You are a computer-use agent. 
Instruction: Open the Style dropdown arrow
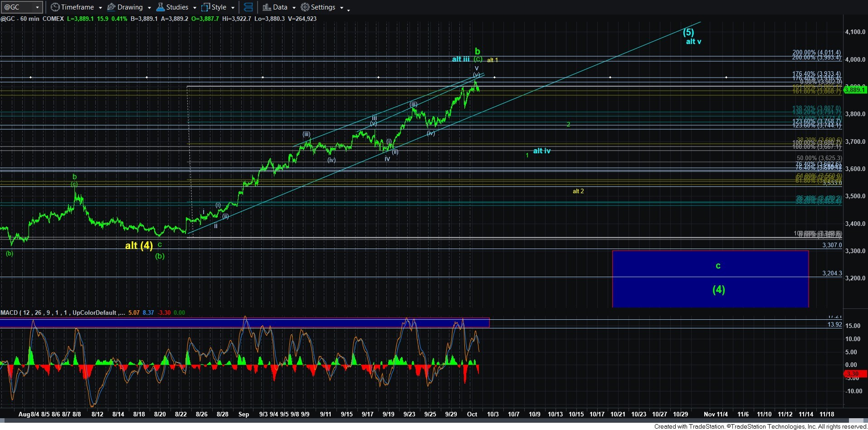232,8
